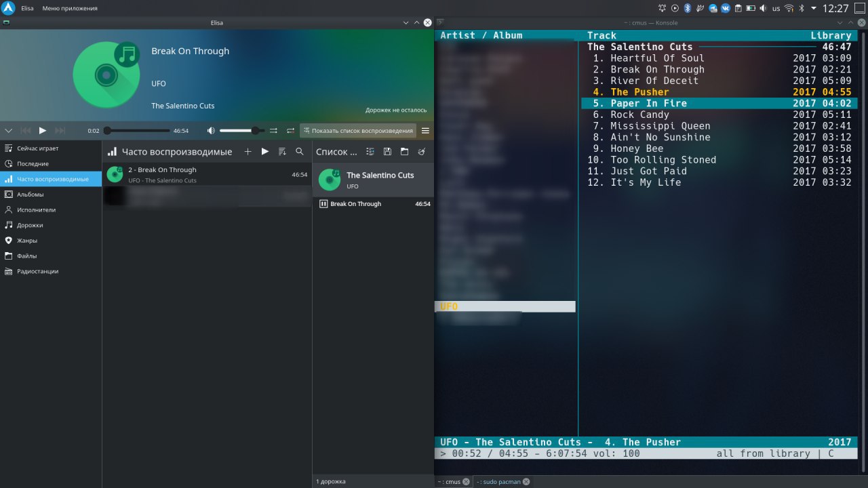Click "Показать список воспроизведения" button
The height and width of the screenshot is (488, 868).
[358, 130]
